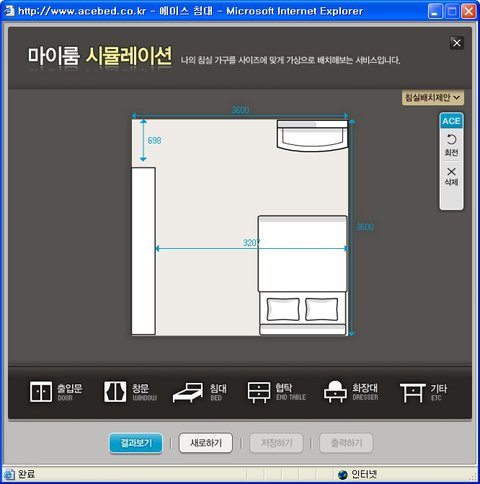480x484 pixels.
Task: Select the ETC (기타) furniture icon
Action: point(413,392)
